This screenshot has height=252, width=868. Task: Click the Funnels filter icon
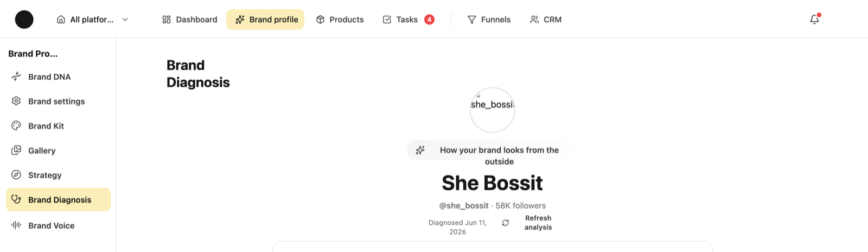[x=472, y=20]
